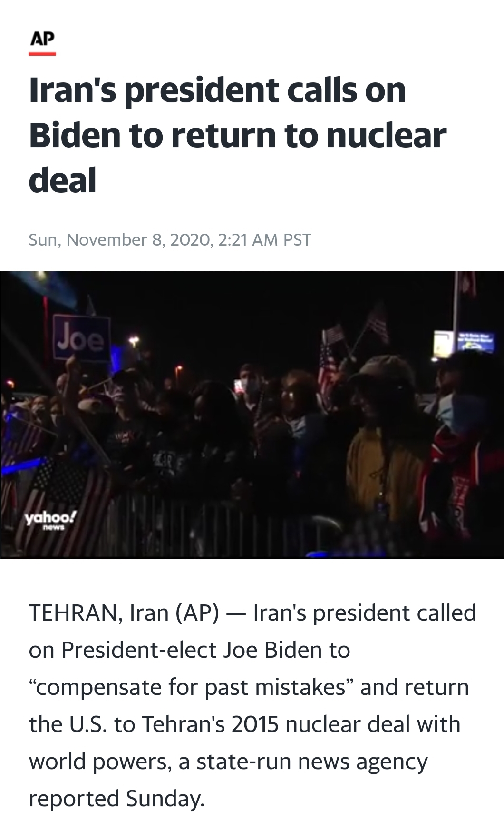Screen dimensions: 504x821
Task: Select the "TEHRAN, Iran (AP)" dateline
Action: pyautogui.click(x=124, y=613)
